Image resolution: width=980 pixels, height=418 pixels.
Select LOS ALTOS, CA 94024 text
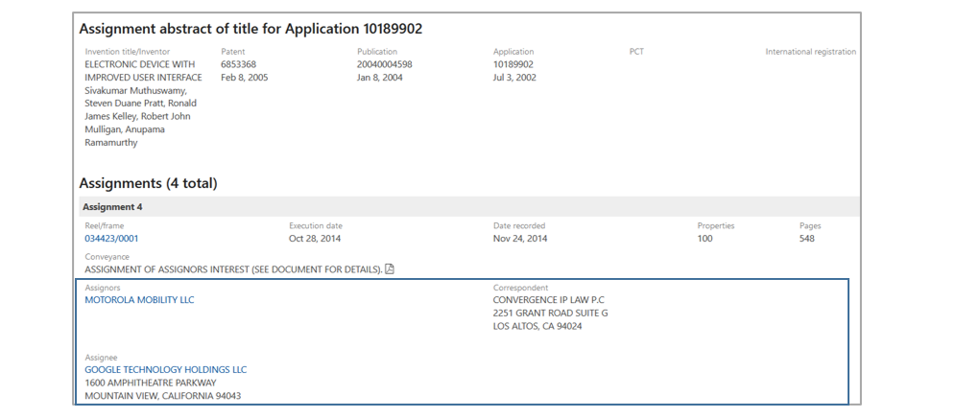pyautogui.click(x=538, y=326)
